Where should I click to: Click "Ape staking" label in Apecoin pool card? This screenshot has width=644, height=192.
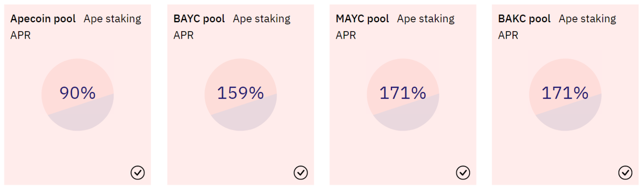click(112, 19)
